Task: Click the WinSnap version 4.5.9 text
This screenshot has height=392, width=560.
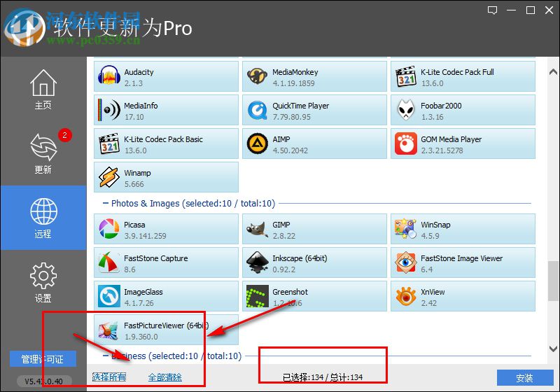Action: tap(430, 236)
